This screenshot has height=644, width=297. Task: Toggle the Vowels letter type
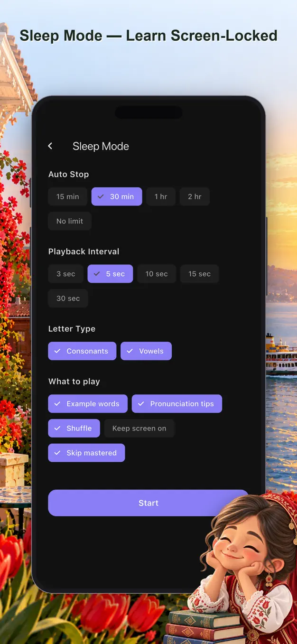coord(146,351)
